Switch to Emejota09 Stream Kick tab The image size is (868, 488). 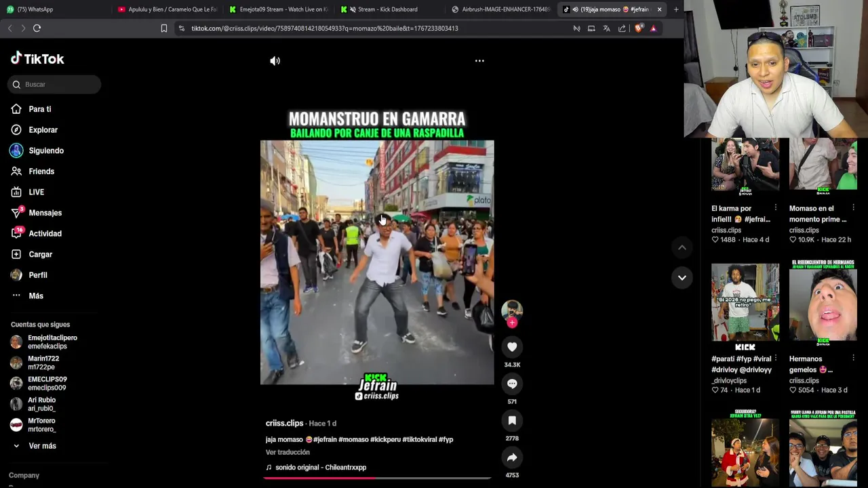(278, 9)
